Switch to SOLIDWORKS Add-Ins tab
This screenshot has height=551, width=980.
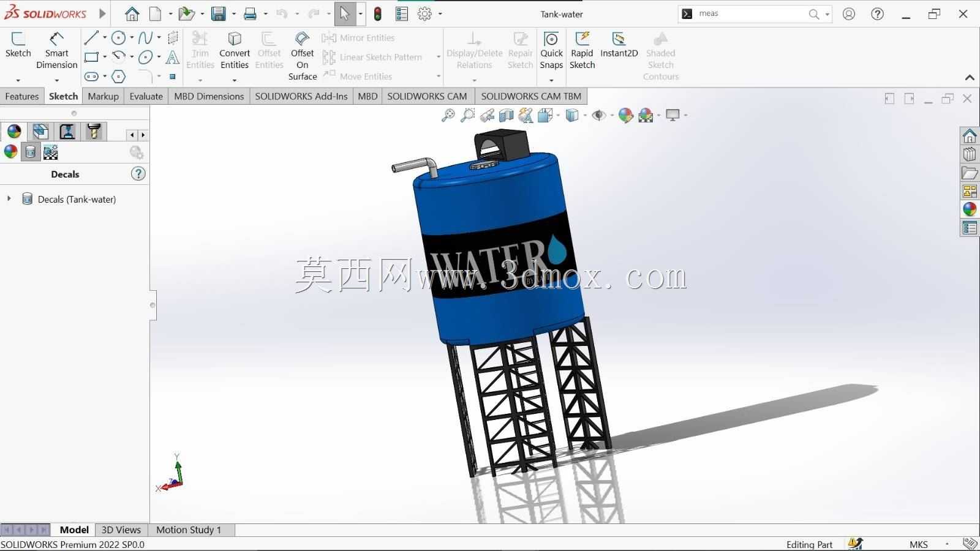coord(301,96)
